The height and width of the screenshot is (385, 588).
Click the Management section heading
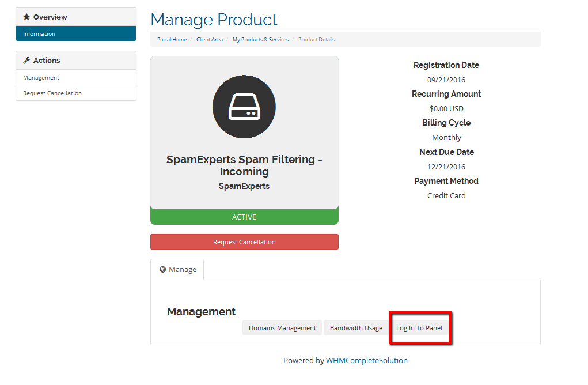coord(202,311)
